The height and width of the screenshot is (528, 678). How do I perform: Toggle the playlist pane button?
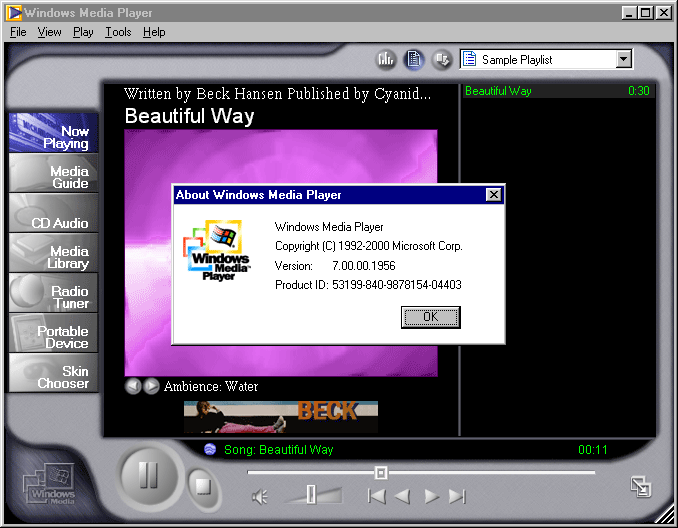point(414,59)
